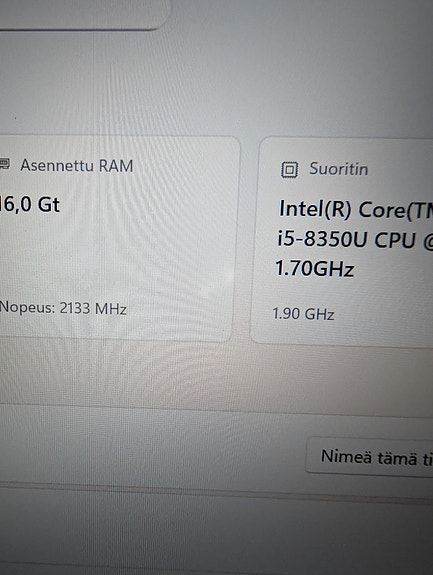Click the processor chip icon beside Suoritin
Viewport: 433px width, 575px height.
[x=289, y=169]
